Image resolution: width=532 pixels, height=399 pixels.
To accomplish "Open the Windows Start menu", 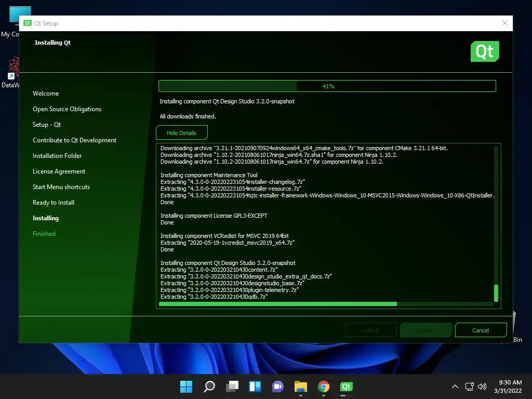I will click(186, 387).
